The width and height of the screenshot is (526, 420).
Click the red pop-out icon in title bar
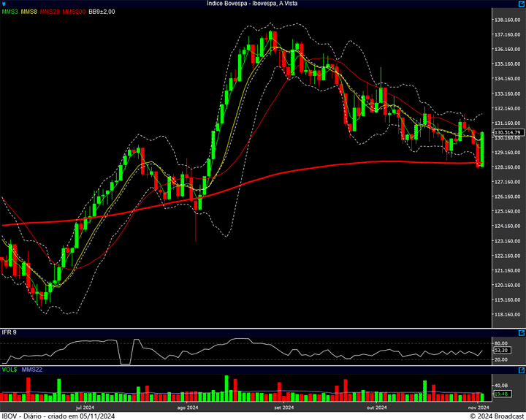pos(522,4)
